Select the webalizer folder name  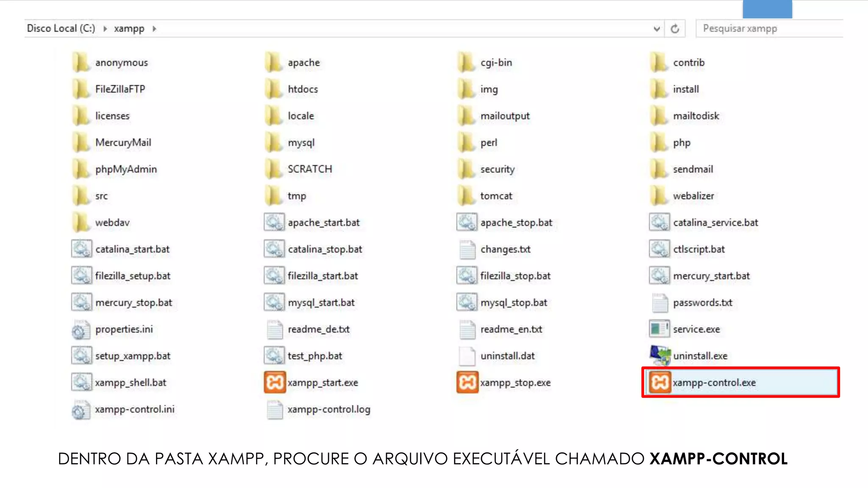click(693, 196)
